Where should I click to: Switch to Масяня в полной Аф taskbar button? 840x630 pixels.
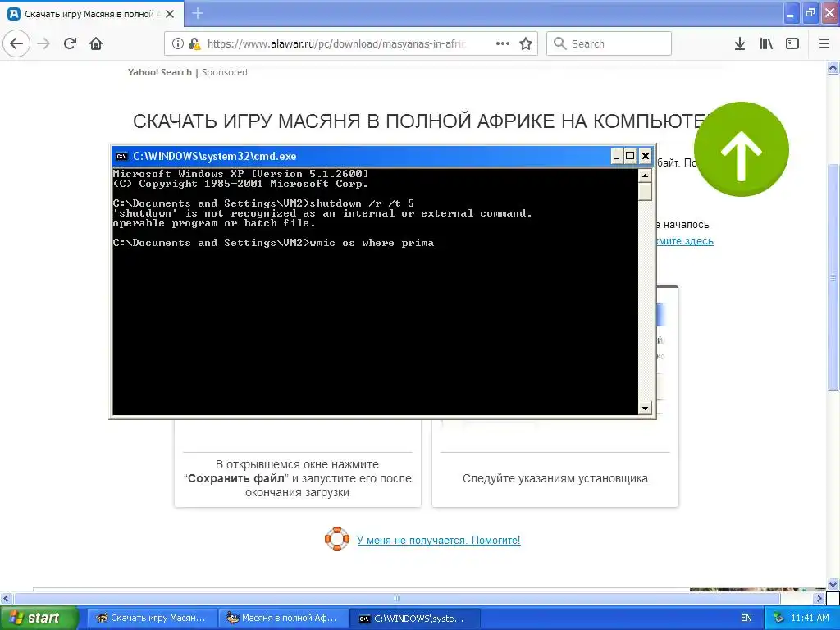click(x=283, y=618)
